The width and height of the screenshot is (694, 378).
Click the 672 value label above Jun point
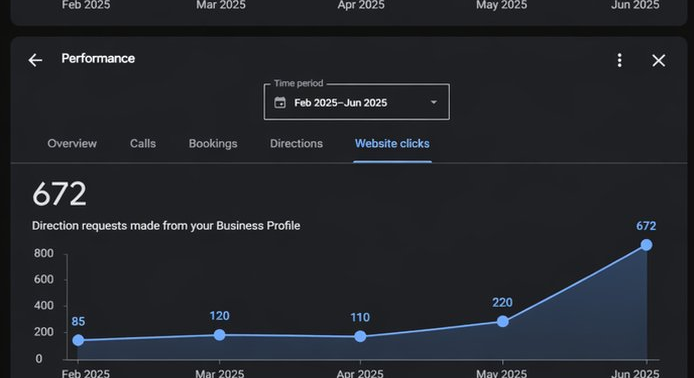coord(646,226)
